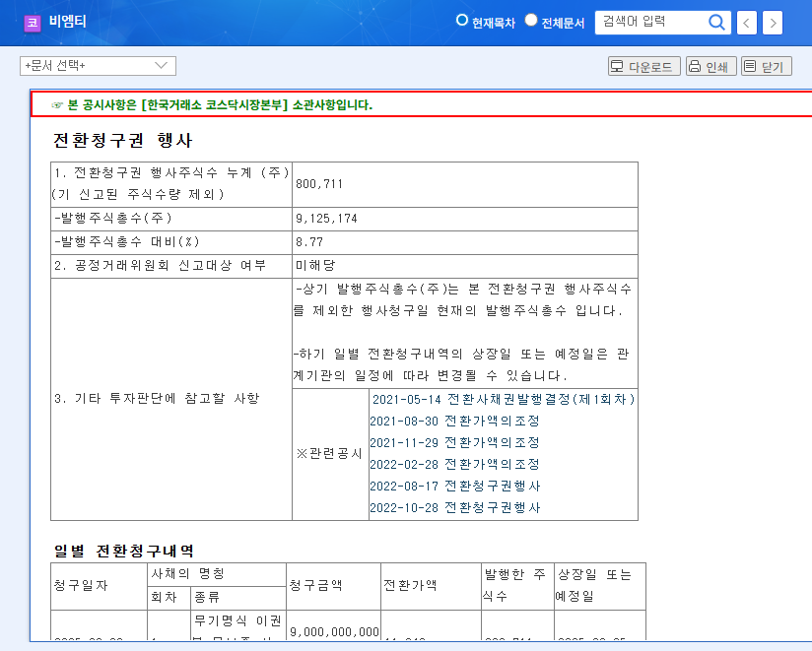Click the magnifying glass search icon
Image resolution: width=812 pixels, height=651 pixels.
point(717,22)
